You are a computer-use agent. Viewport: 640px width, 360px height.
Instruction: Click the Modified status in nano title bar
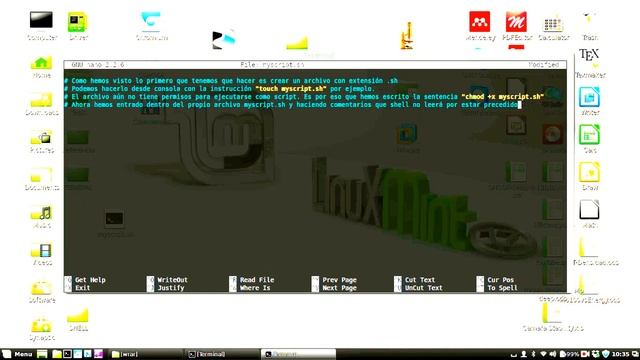tap(544, 64)
